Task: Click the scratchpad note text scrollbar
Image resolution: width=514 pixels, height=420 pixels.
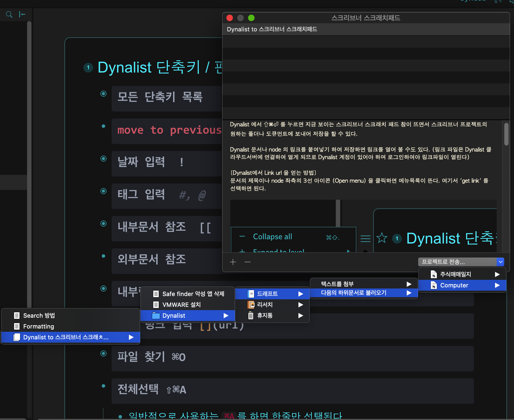Action: (506, 134)
